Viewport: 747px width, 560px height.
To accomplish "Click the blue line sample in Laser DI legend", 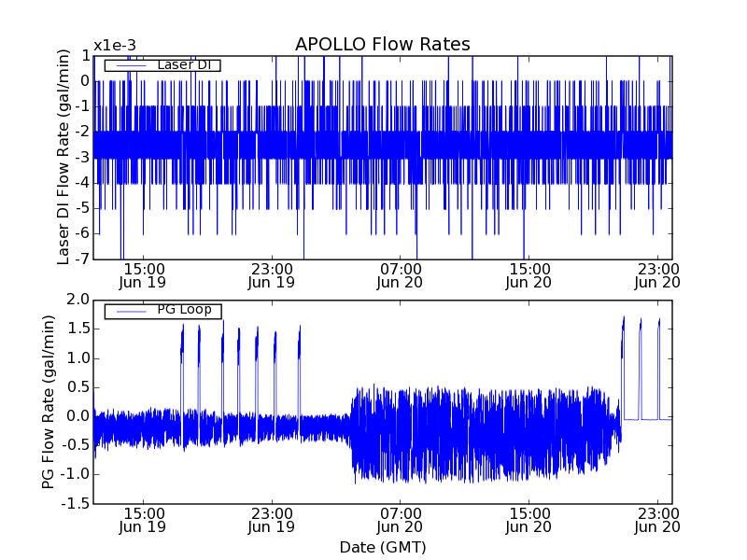I will tap(131, 65).
